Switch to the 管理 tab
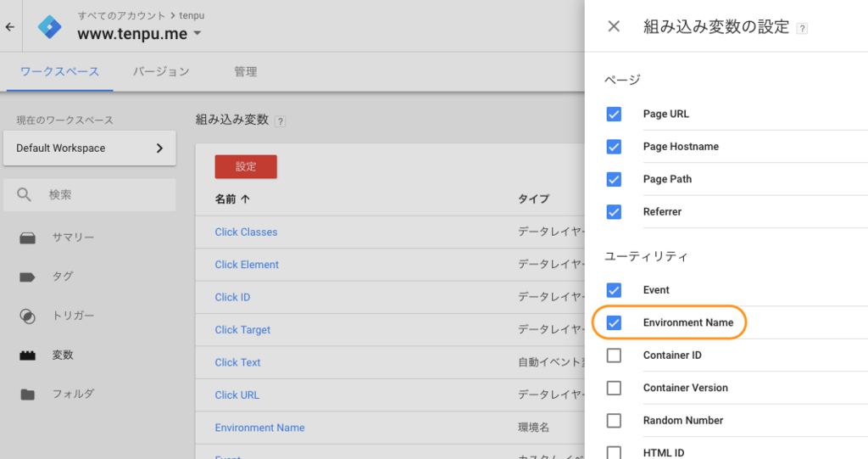Image resolution: width=868 pixels, height=459 pixels. tap(245, 71)
